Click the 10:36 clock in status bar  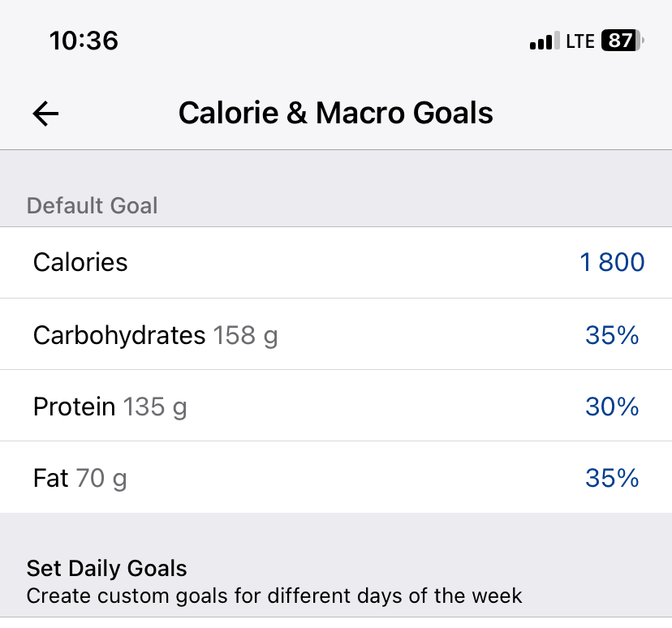click(84, 40)
